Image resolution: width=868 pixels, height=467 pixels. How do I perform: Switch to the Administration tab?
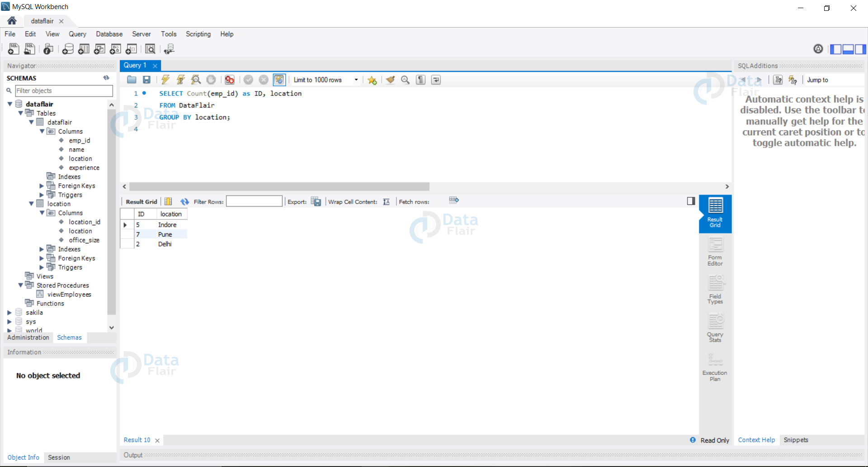pyautogui.click(x=28, y=338)
